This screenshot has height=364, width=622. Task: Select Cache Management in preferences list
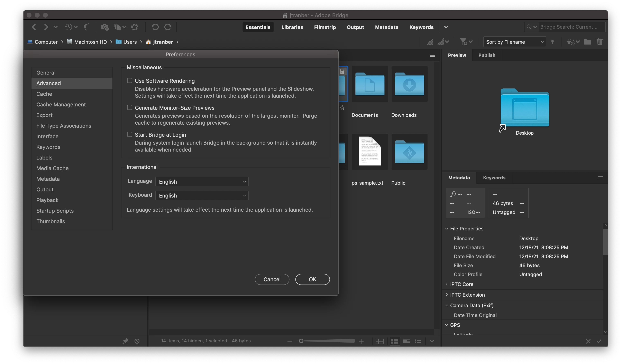[x=61, y=105]
